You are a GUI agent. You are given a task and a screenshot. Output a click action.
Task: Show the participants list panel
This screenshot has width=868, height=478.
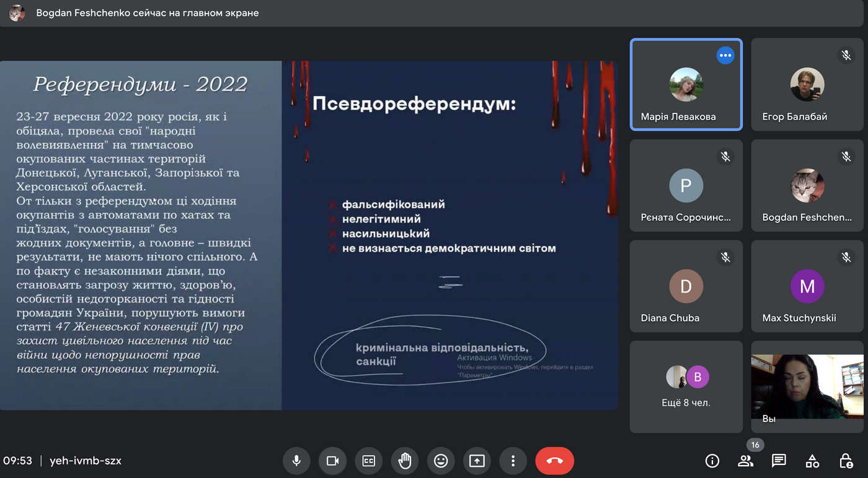click(x=745, y=461)
